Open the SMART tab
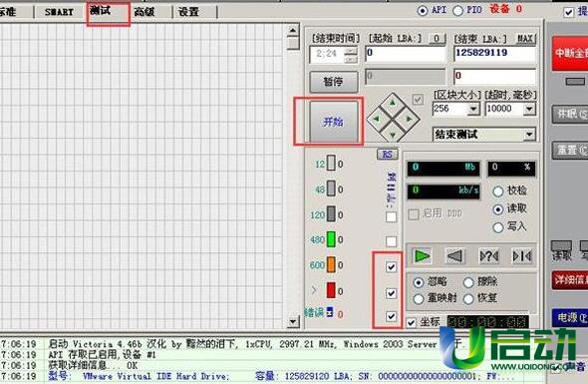The image size is (588, 384). (x=59, y=12)
